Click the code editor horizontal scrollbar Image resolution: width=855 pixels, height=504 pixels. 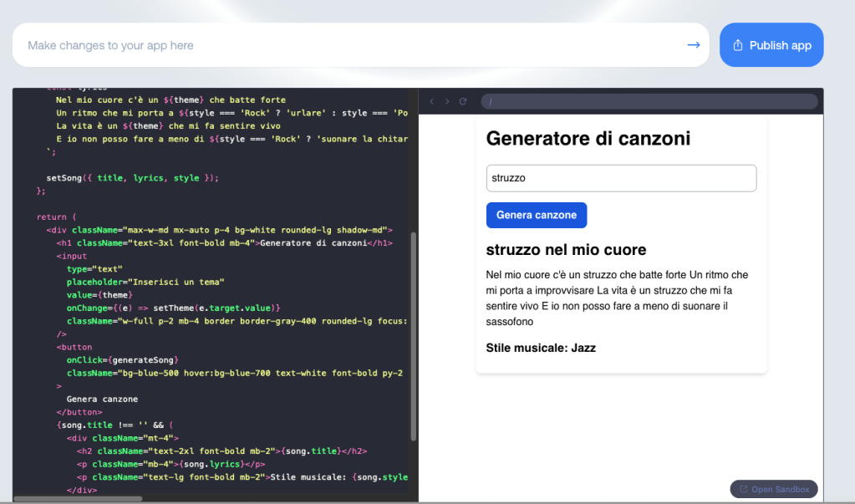point(79,499)
